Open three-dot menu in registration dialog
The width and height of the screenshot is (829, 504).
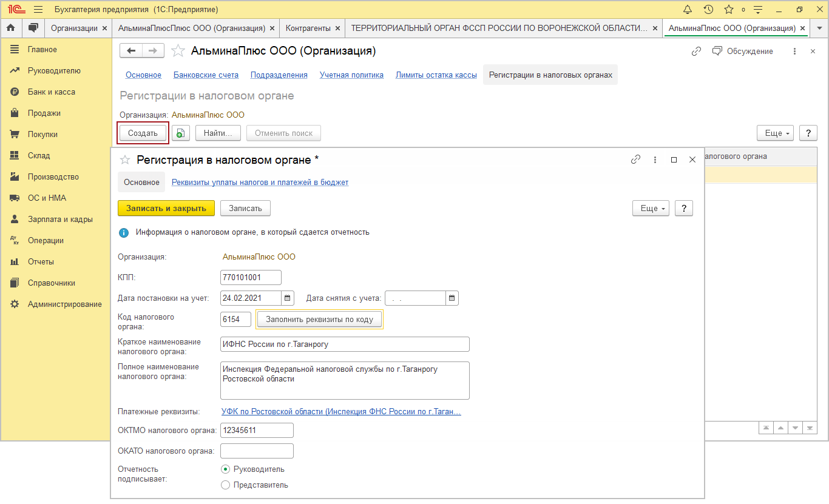(x=655, y=160)
